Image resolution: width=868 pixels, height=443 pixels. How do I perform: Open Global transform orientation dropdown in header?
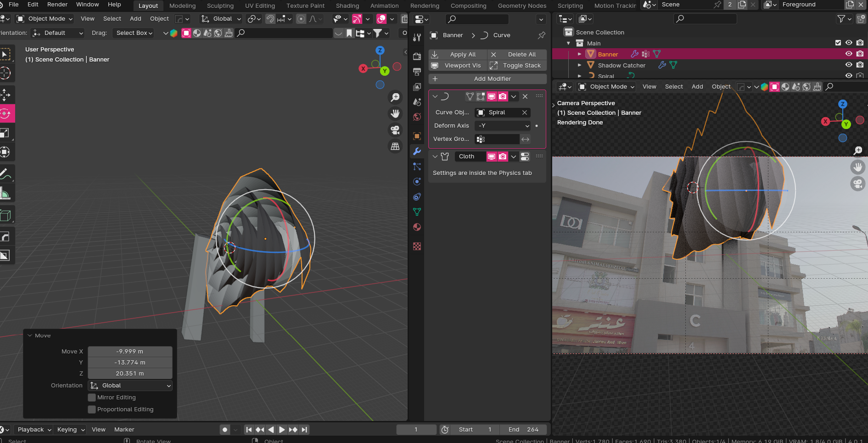(x=221, y=19)
